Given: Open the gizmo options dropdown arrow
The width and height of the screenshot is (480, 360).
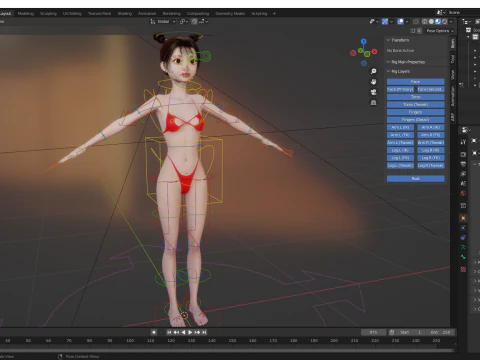Looking at the screenshot, I should [391, 21].
